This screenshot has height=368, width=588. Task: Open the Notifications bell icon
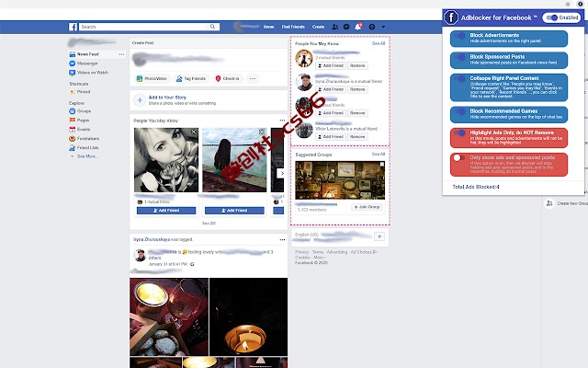click(x=358, y=27)
